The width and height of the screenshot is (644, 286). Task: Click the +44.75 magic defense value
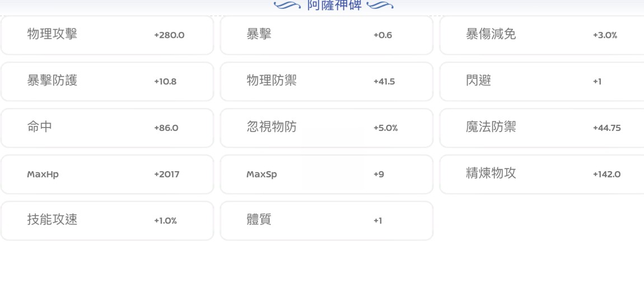coord(606,128)
